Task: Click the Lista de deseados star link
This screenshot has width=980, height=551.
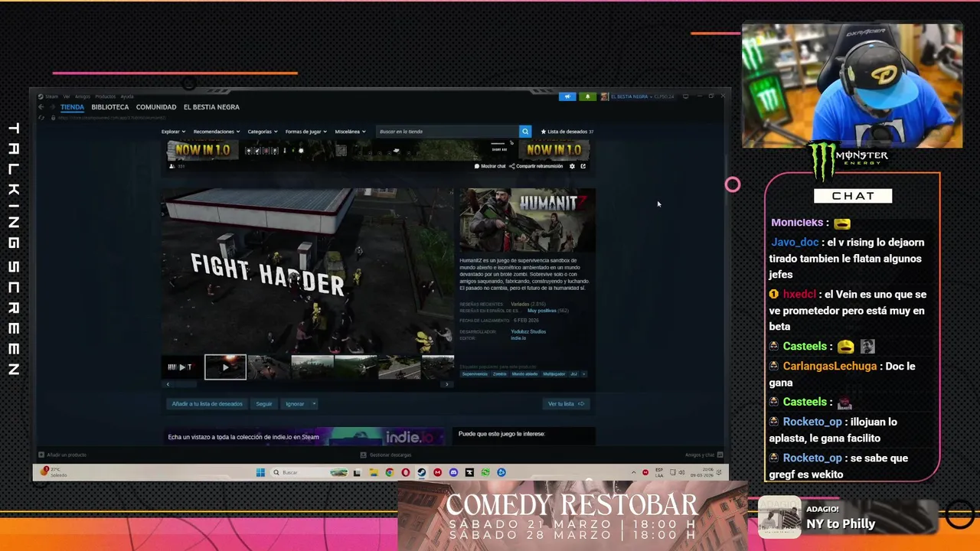Action: [567, 132]
